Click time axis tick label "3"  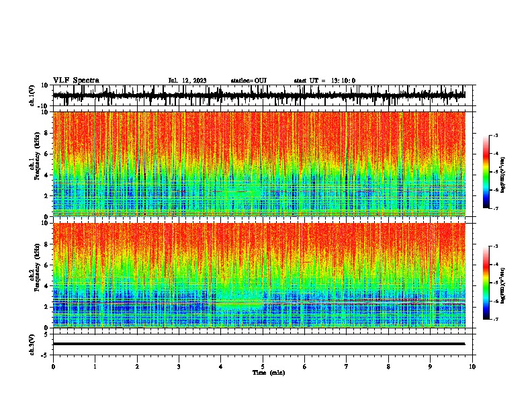point(179,367)
